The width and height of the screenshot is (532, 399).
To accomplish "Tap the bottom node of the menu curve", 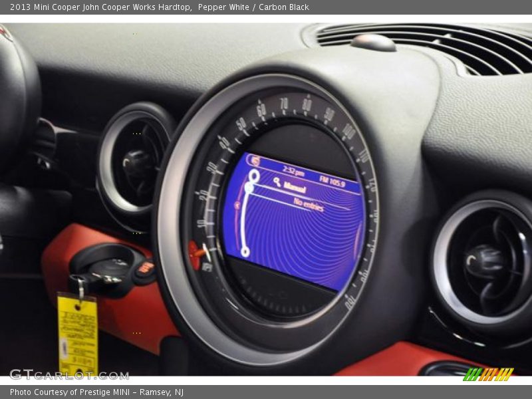I will (x=245, y=250).
